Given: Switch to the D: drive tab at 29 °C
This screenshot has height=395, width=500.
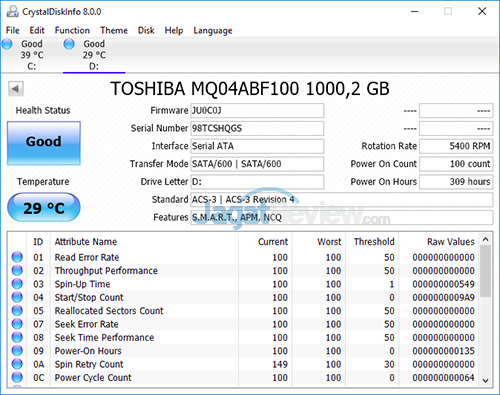Looking at the screenshot, I should click(94, 55).
